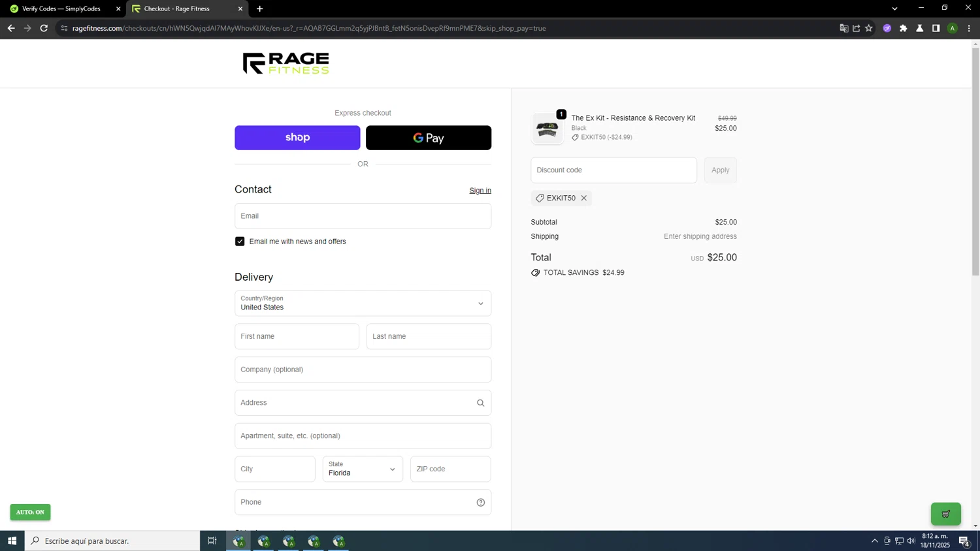Image resolution: width=980 pixels, height=551 pixels.
Task: Open the Windows Start menu
Action: point(12,541)
